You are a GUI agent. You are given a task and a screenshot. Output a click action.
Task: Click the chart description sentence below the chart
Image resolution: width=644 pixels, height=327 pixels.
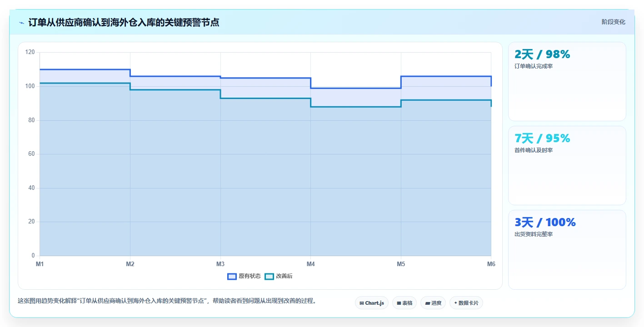click(x=167, y=301)
